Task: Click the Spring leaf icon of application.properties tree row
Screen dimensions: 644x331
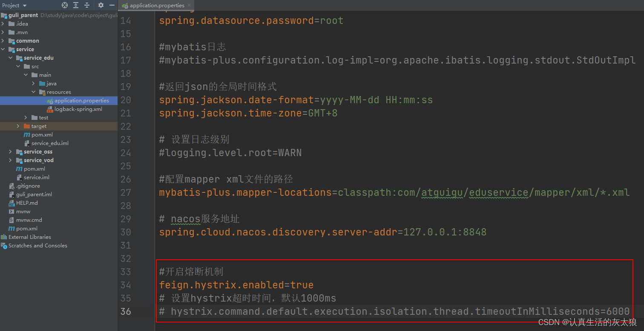Action: pyautogui.click(x=50, y=101)
